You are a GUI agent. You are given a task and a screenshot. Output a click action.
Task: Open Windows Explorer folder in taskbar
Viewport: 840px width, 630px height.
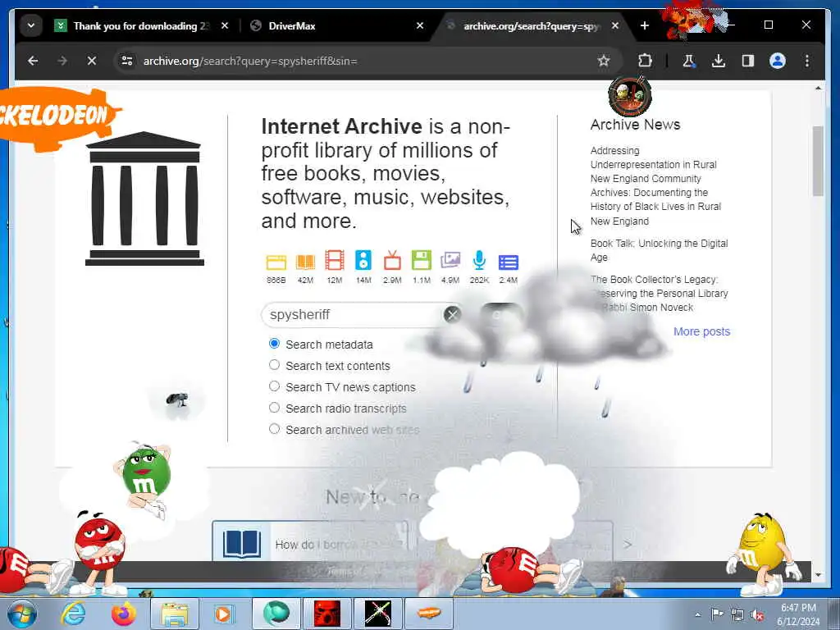pyautogui.click(x=175, y=614)
